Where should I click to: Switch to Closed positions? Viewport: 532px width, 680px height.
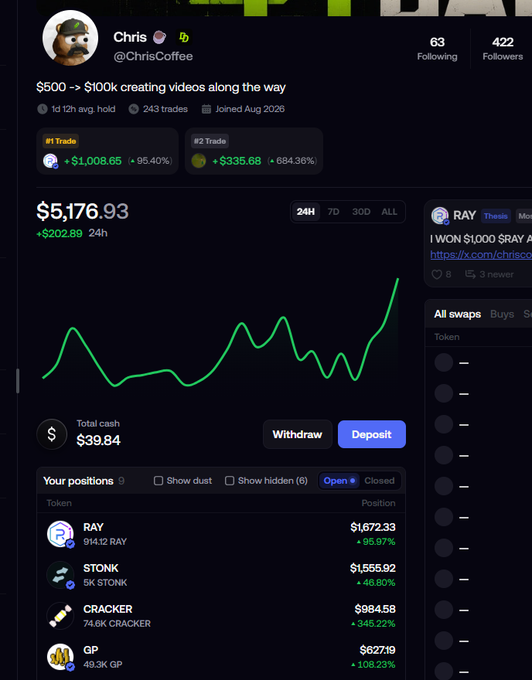(x=379, y=481)
